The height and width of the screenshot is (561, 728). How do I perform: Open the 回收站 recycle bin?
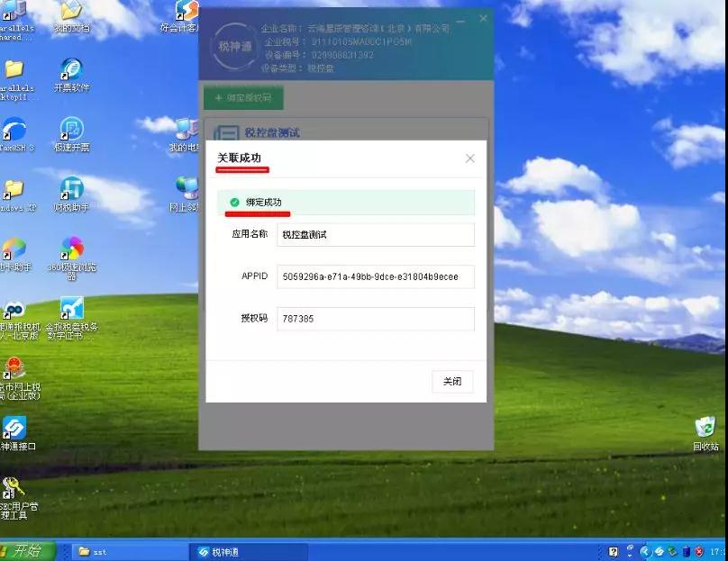(x=705, y=428)
